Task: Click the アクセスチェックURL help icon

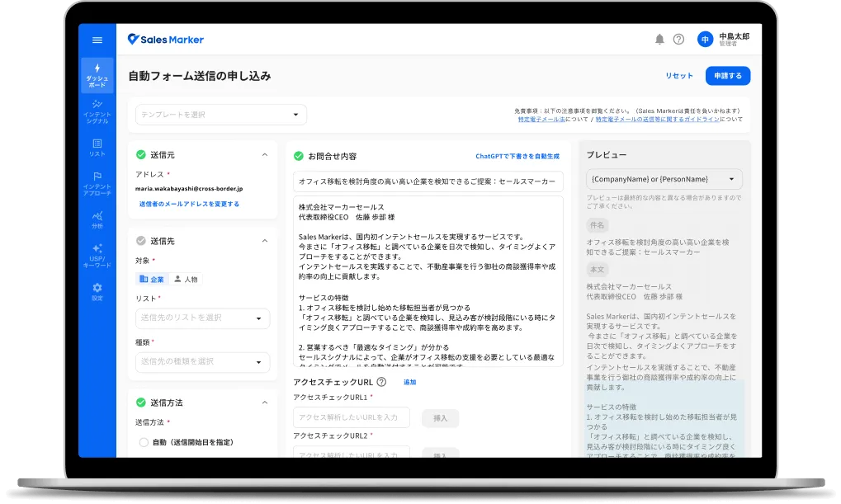Action: 381,382
